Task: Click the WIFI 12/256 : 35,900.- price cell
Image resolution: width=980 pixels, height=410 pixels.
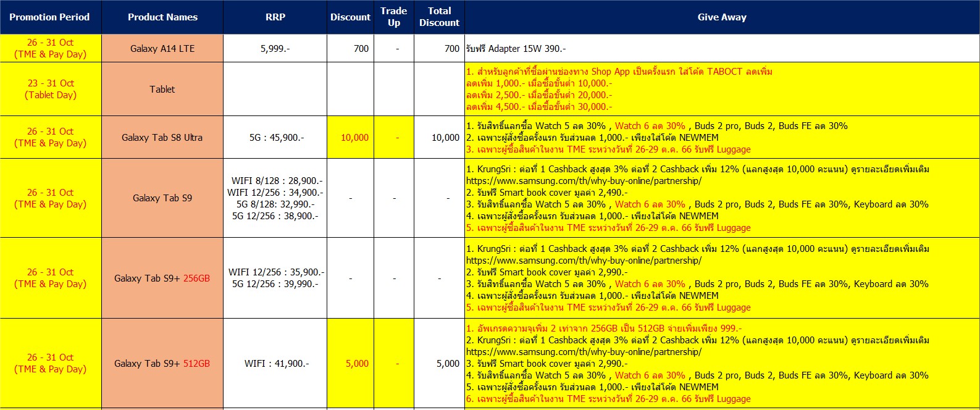Action: 275,278
